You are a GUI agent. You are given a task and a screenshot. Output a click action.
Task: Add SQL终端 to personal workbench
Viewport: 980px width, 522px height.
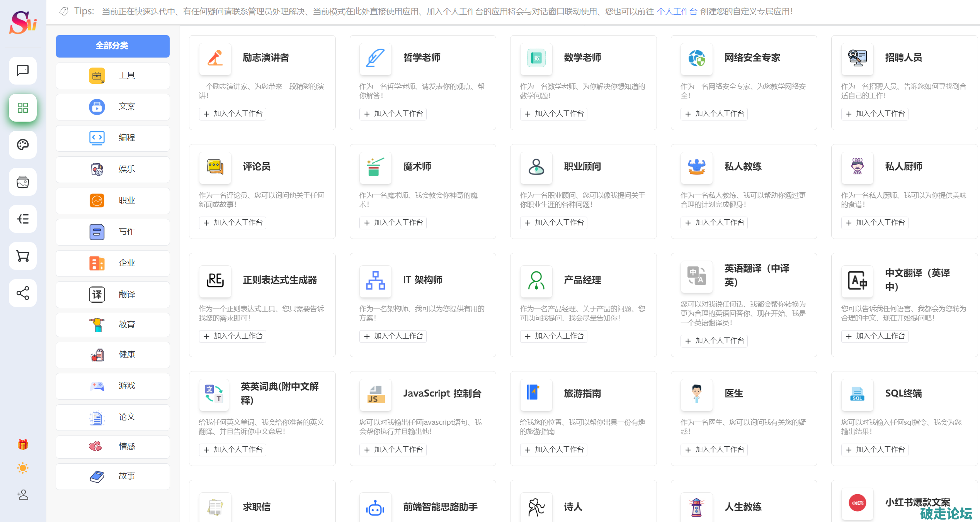coord(875,450)
